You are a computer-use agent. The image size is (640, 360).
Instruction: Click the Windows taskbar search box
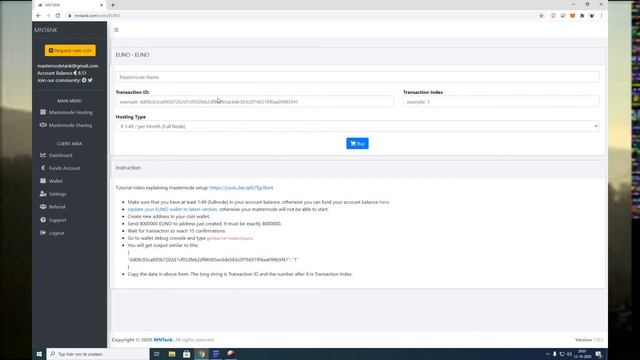click(x=98, y=354)
